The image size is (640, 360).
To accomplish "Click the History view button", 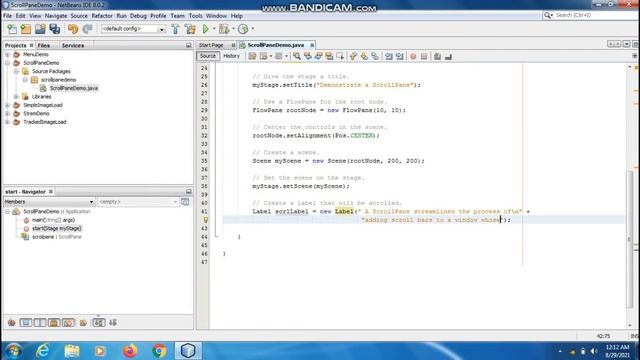I will (231, 56).
